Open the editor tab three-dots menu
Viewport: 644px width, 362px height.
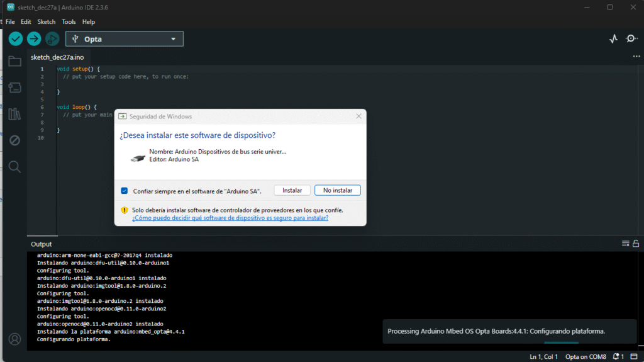point(636,57)
